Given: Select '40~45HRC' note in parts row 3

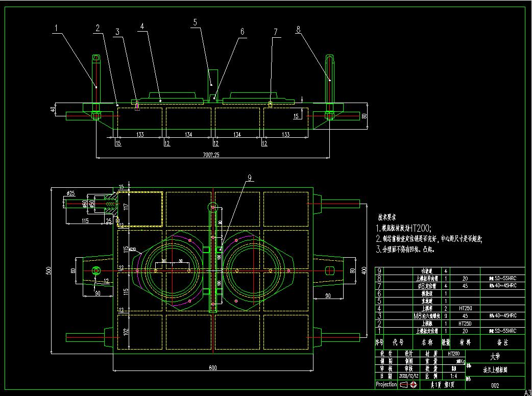Looking at the screenshot, I should [x=505, y=316].
